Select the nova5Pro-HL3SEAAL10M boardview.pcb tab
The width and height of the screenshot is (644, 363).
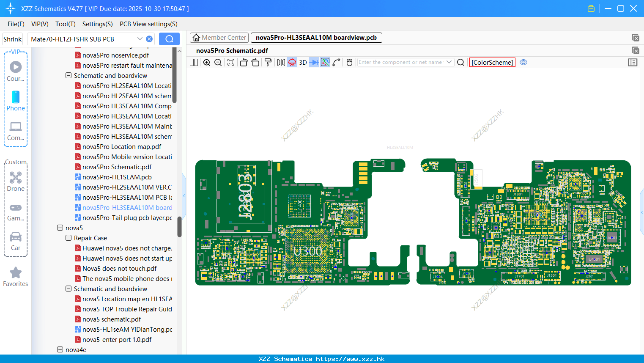(316, 38)
